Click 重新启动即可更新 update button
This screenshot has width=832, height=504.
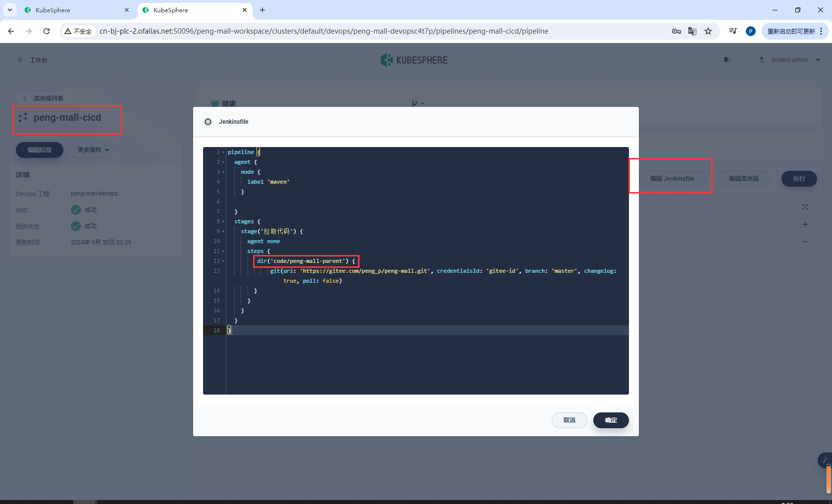point(791,31)
